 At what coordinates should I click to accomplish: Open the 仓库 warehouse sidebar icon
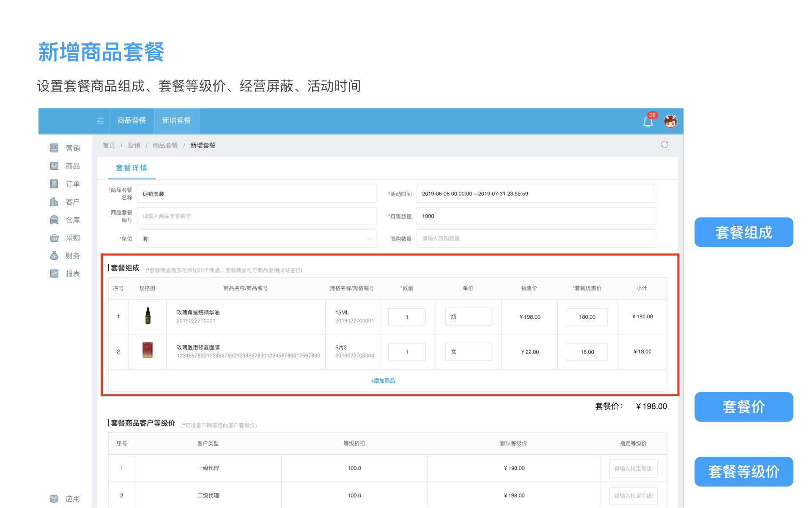[x=54, y=220]
